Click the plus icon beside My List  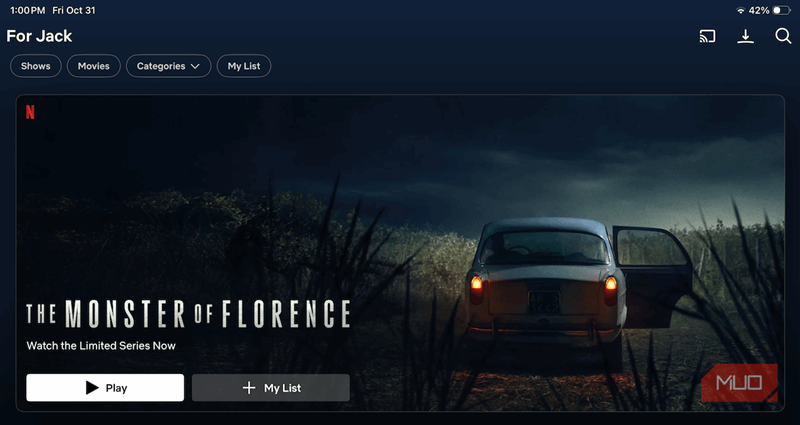(x=248, y=388)
